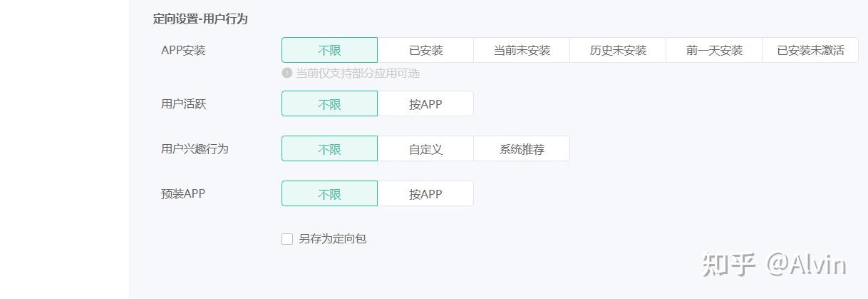Set 用户活跃 to 不限
This screenshot has width=868, height=299.
click(329, 104)
